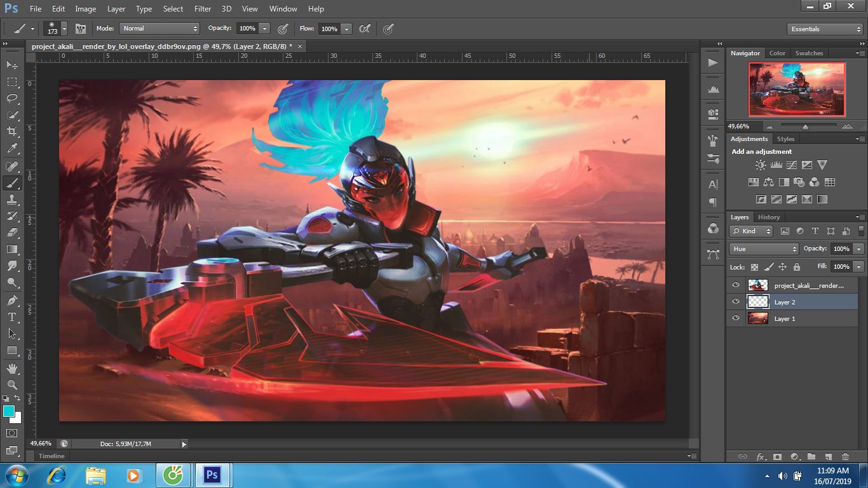The width and height of the screenshot is (868, 488).
Task: Swap foreground and background colors
Action: pos(17,398)
